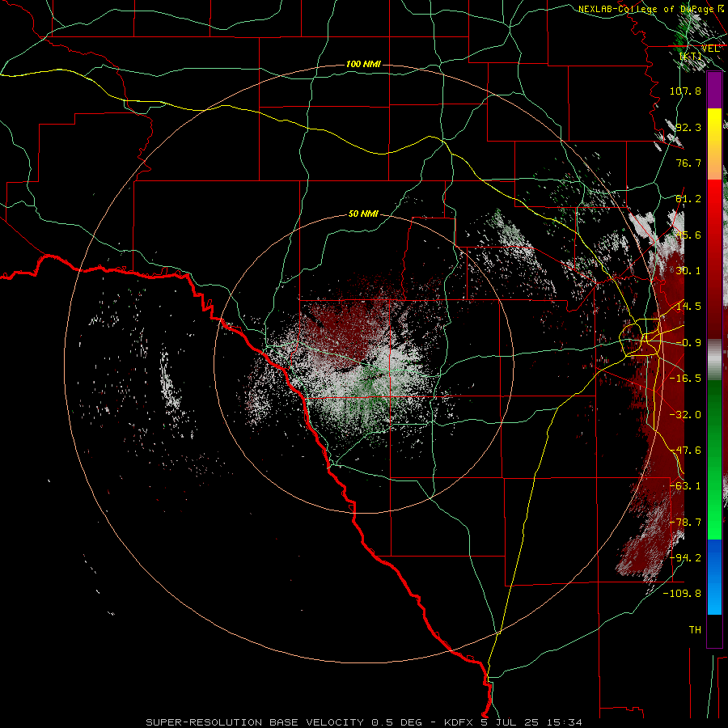Click the -16.5 velocity scale label
The width and height of the screenshot is (728, 728).
click(x=685, y=379)
